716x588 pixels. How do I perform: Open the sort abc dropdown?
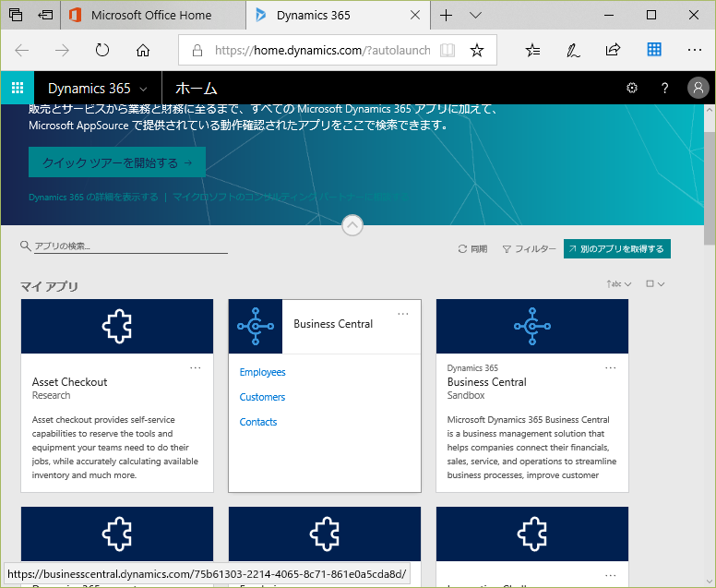[x=619, y=283]
